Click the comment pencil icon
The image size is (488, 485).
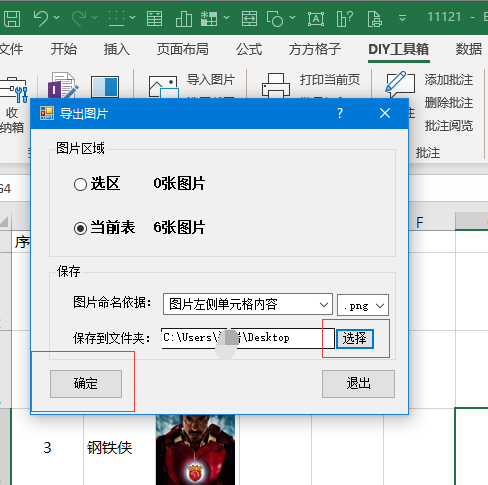[400, 83]
